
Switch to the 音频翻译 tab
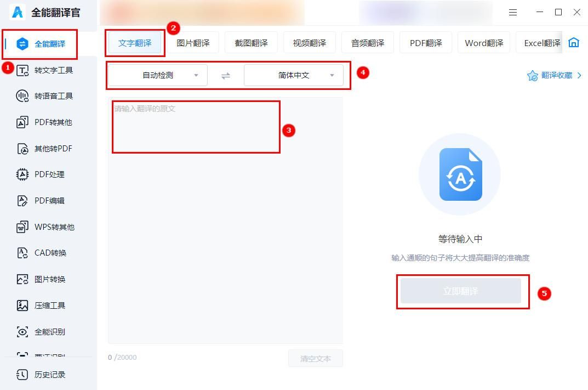coord(368,43)
